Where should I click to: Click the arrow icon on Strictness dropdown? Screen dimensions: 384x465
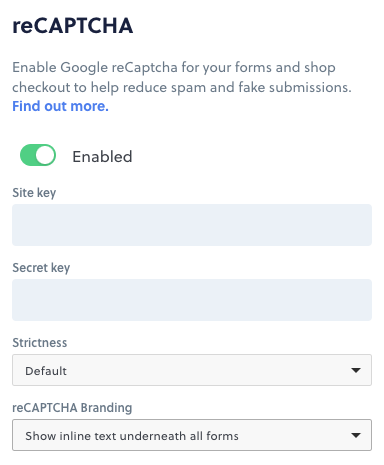coord(356,370)
